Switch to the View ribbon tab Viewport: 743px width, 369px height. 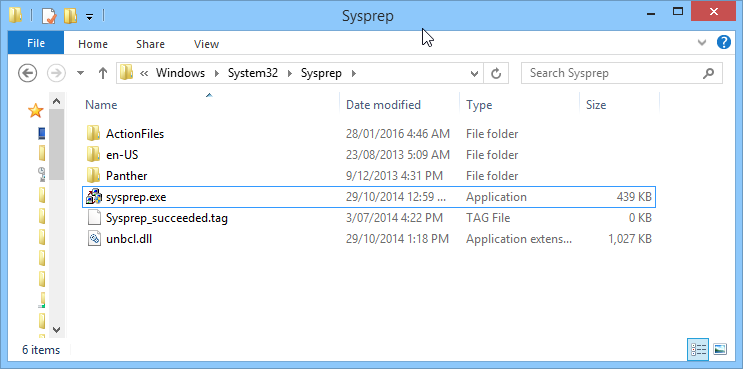coord(206,44)
